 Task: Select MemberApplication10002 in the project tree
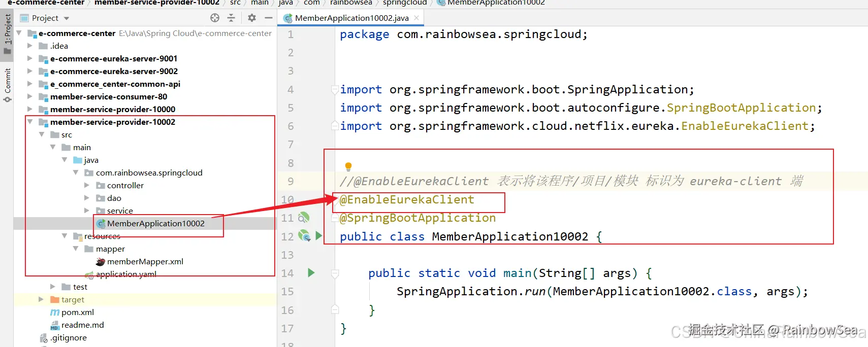point(155,223)
